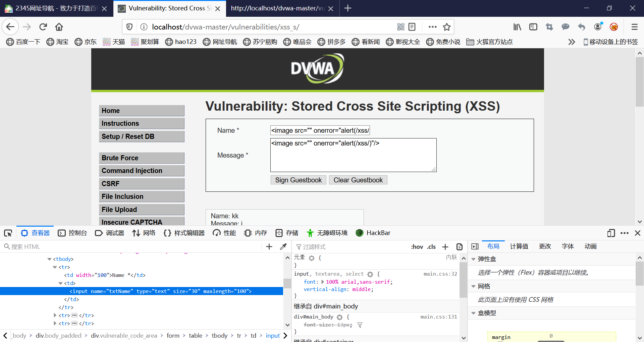Expand the font shorthand property
The height and width of the screenshot is (342, 644).
tap(323, 282)
